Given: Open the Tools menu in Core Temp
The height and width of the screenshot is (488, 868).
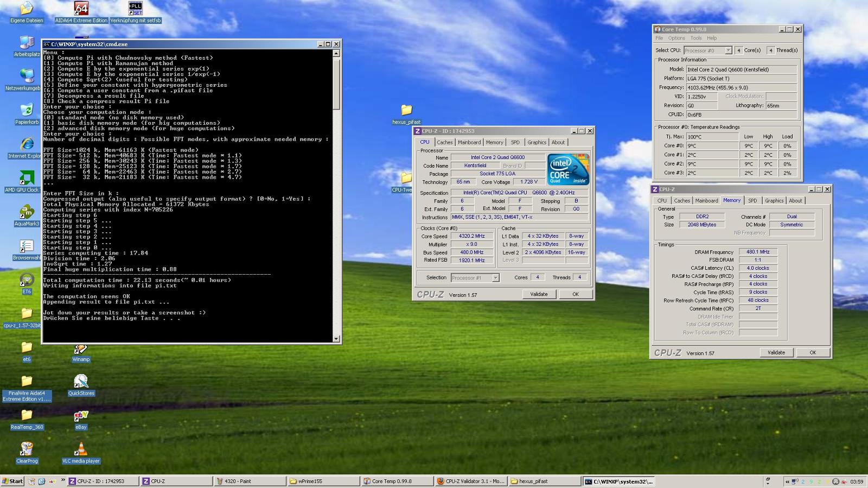Looking at the screenshot, I should [696, 38].
